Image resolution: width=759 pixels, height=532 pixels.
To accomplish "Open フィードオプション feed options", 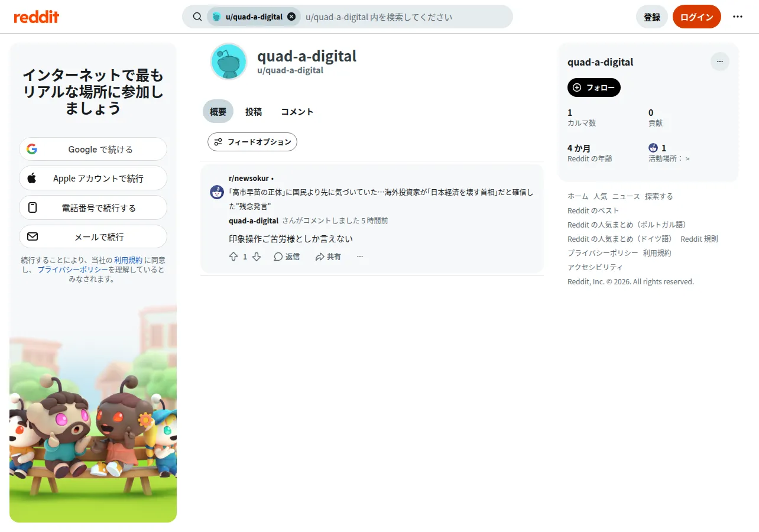I will point(252,142).
